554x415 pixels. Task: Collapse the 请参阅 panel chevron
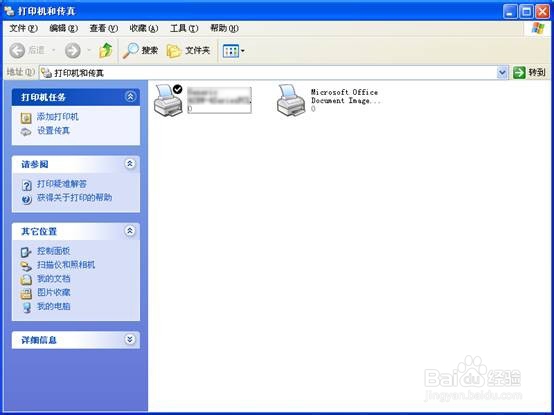pos(130,164)
